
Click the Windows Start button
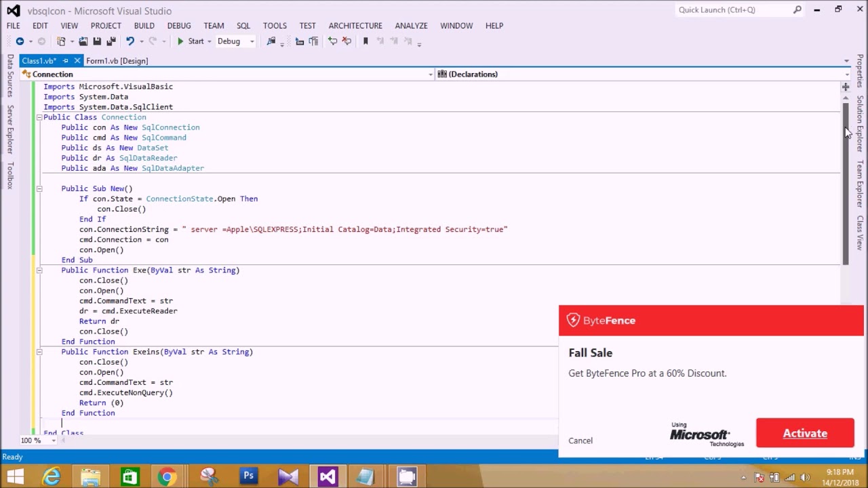click(x=15, y=476)
